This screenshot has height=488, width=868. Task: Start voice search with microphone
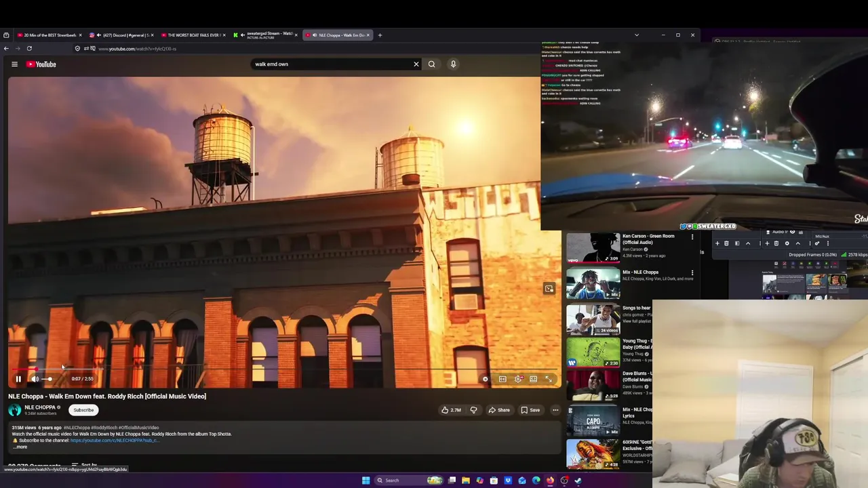(x=453, y=64)
